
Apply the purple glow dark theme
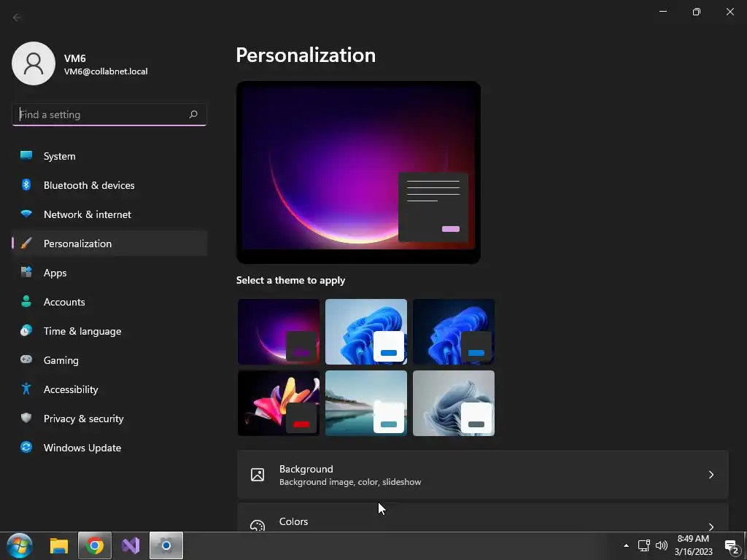(x=279, y=332)
